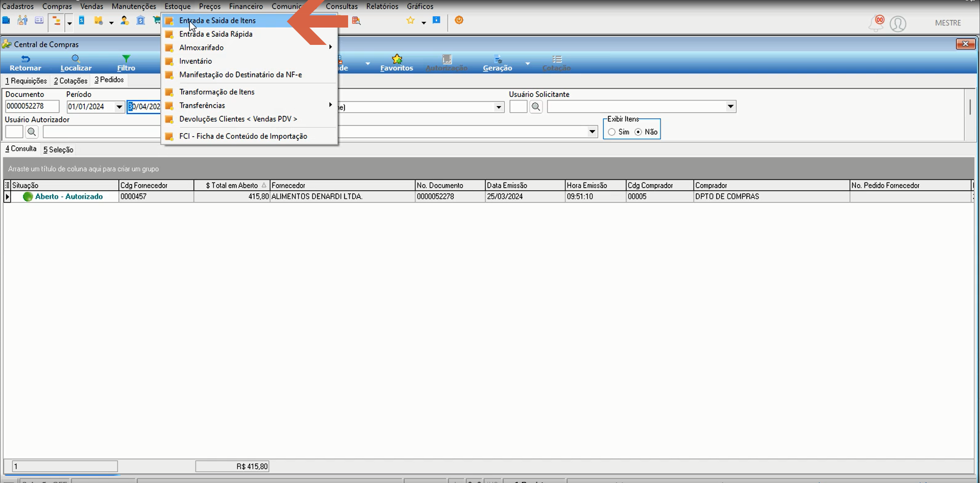Image resolution: width=980 pixels, height=483 pixels.
Task: Switch to the 5 Seleção tab
Action: point(58,149)
